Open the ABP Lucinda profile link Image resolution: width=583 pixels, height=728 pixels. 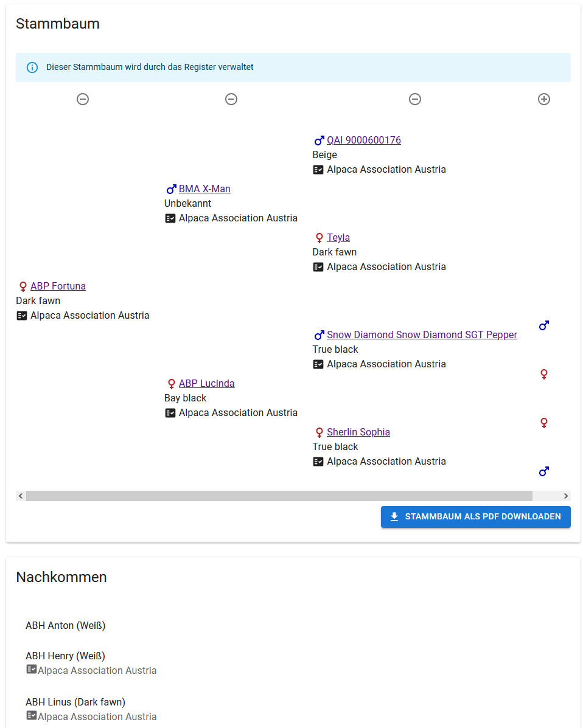[x=207, y=383]
